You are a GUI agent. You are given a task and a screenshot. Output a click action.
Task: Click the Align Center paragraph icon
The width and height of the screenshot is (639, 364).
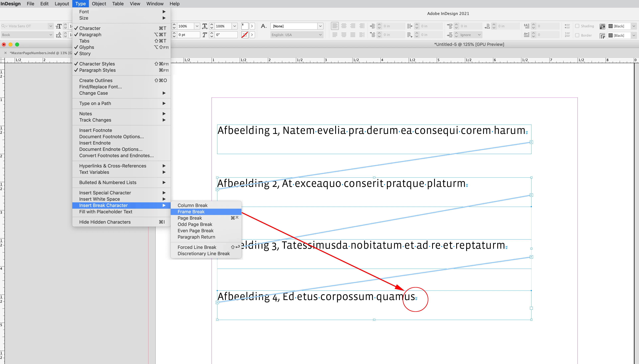point(344,26)
